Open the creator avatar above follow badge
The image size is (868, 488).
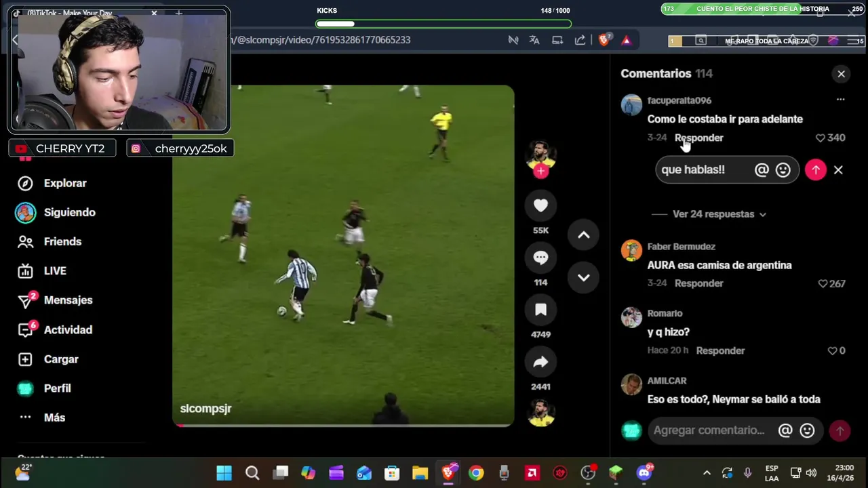[540, 155]
